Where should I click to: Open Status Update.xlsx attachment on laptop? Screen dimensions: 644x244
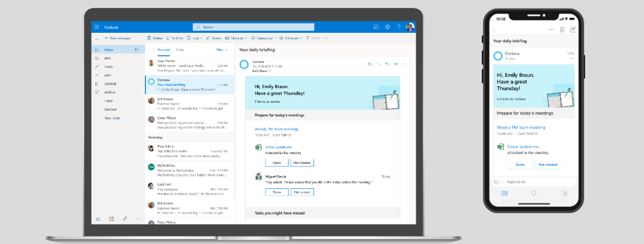(x=278, y=147)
